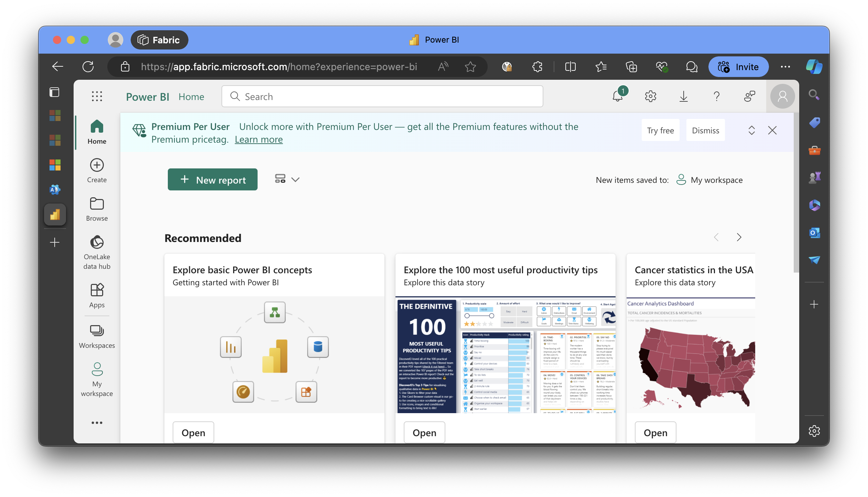Click New report button

pos(213,179)
